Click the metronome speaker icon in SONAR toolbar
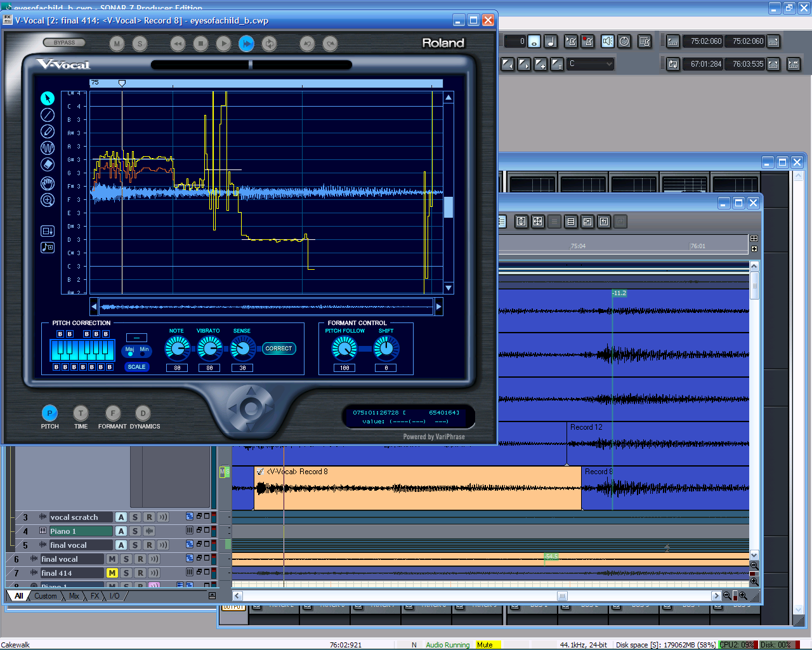The image size is (812, 650). pos(607,41)
